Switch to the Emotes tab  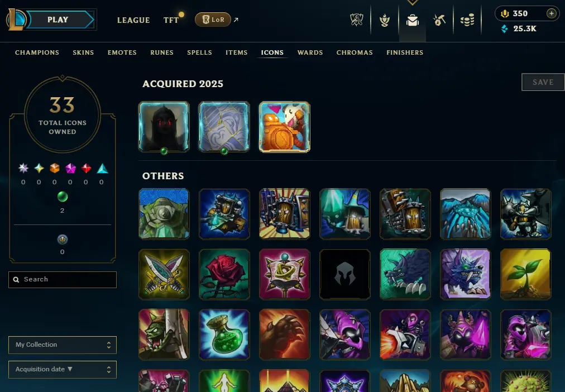pos(122,52)
